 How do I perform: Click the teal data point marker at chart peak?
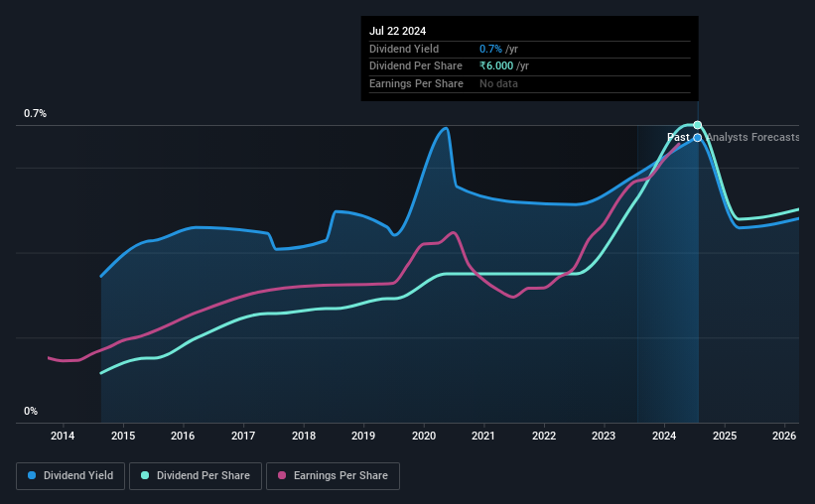click(x=698, y=125)
